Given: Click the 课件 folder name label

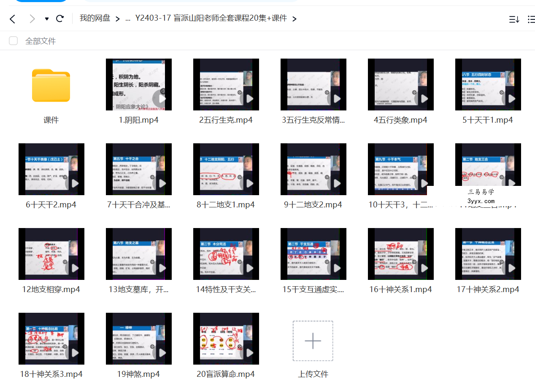Looking at the screenshot, I should click(51, 120).
